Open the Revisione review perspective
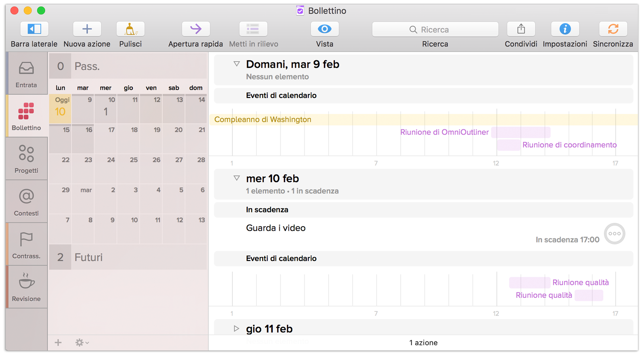This screenshot has width=644, height=356. click(26, 286)
